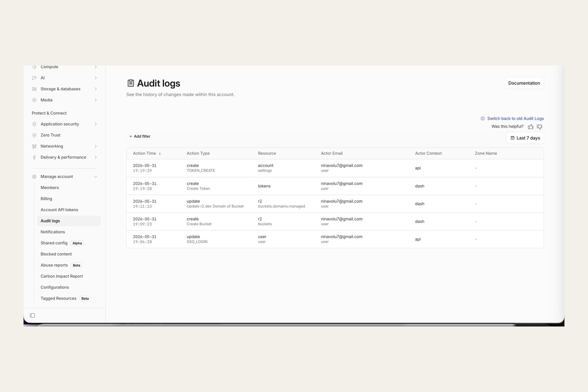This screenshot has height=392, width=588.
Task: Collapse the Manage account chevron
Action: tap(96, 176)
